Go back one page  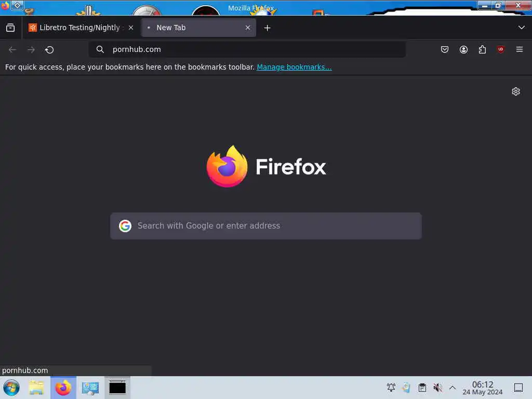(12, 49)
